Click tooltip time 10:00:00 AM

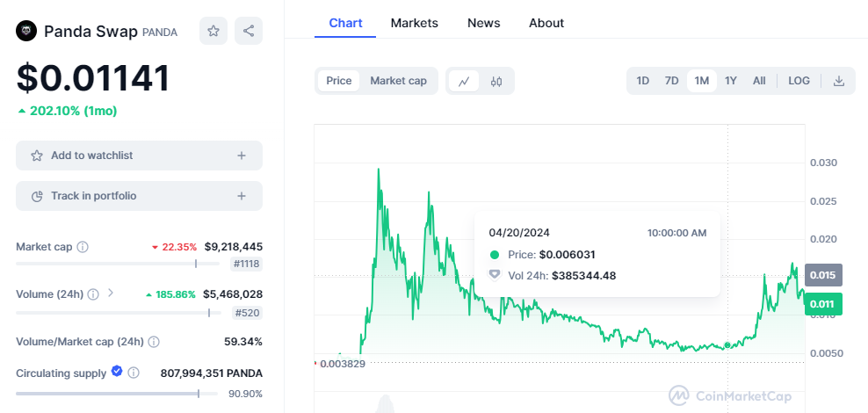click(x=677, y=233)
